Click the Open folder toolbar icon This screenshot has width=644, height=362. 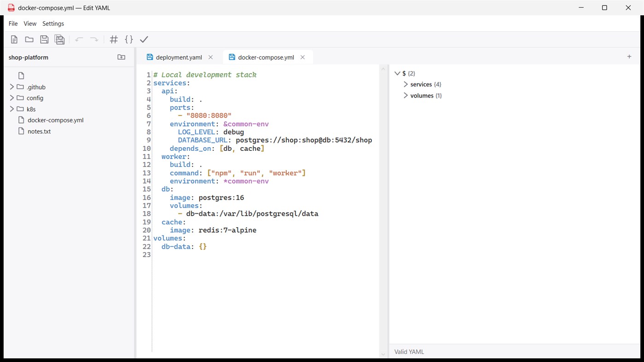[x=29, y=40]
